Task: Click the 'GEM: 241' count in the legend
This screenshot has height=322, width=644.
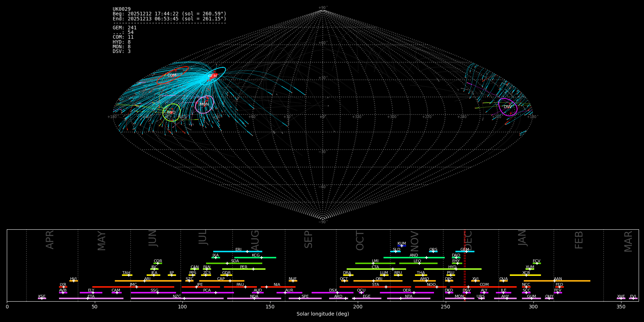Action: click(125, 28)
